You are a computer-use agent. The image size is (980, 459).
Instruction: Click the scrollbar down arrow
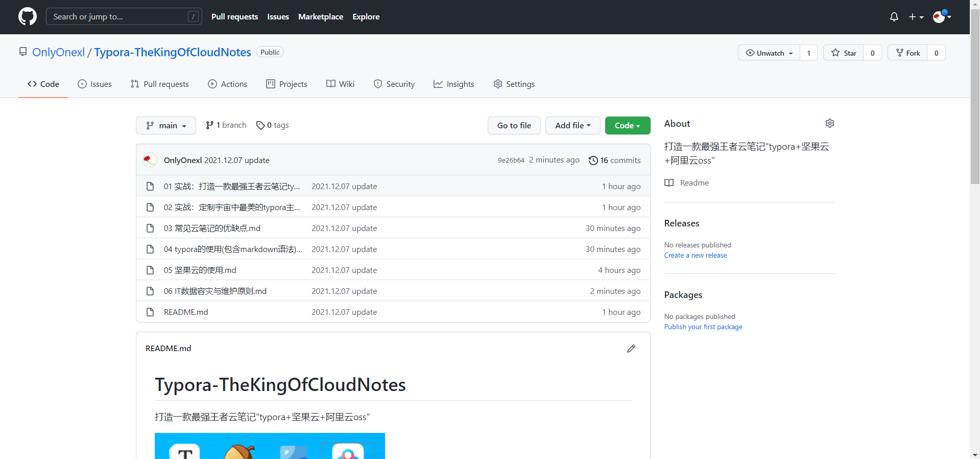[x=975, y=454]
